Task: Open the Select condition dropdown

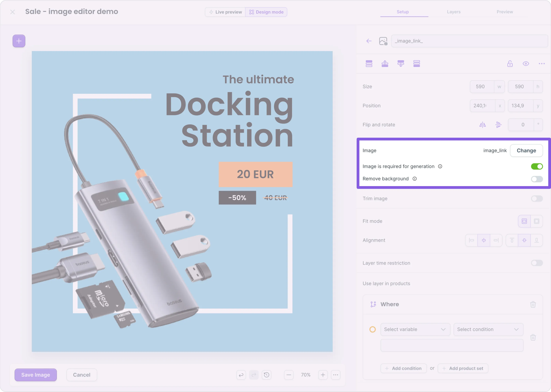Action: (x=488, y=329)
